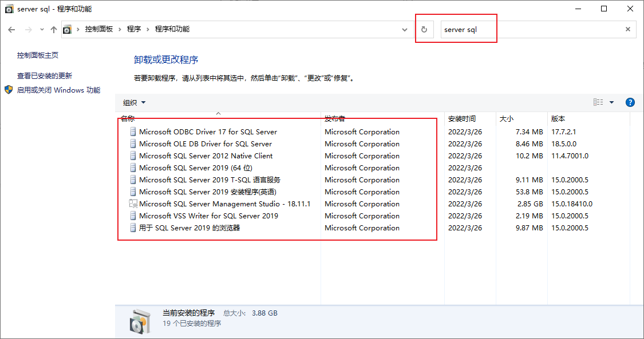Click the 2.85 GB size cell
The image size is (644, 339).
click(x=530, y=204)
